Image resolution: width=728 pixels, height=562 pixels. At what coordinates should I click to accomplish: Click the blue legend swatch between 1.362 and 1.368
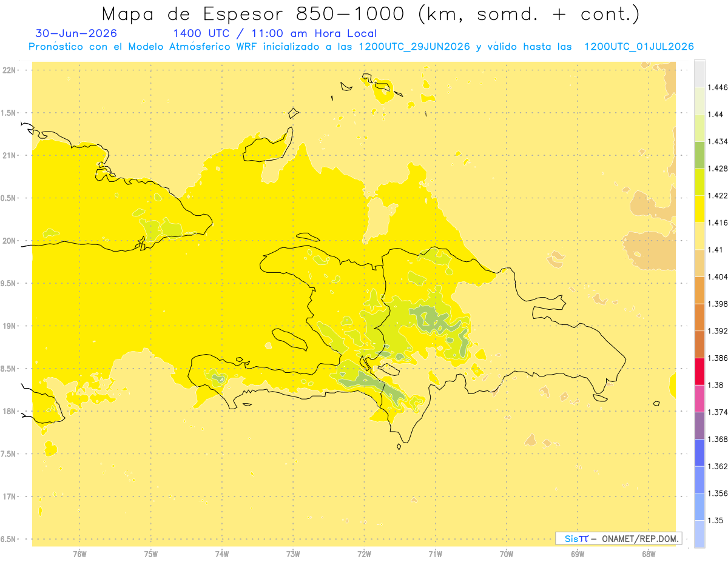(x=699, y=452)
